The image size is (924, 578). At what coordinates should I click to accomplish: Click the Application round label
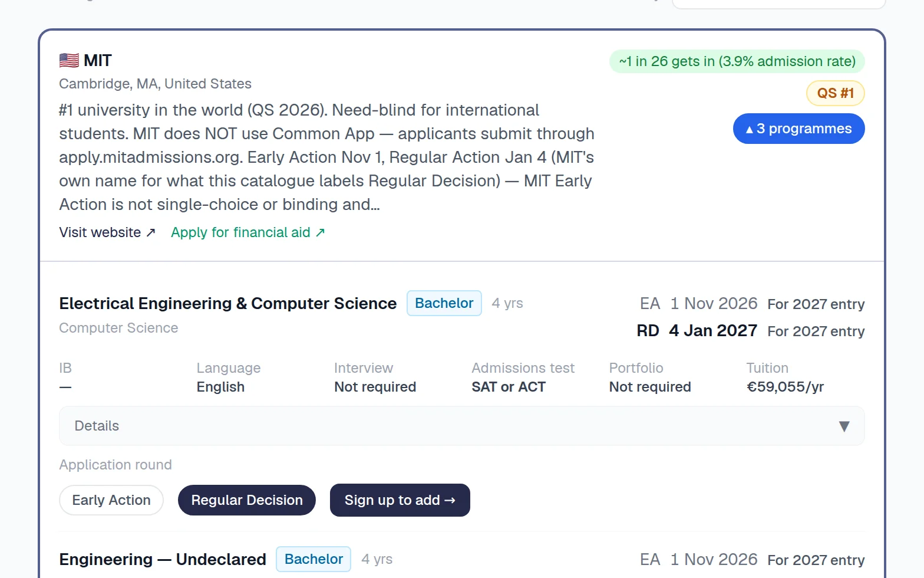[x=115, y=465]
